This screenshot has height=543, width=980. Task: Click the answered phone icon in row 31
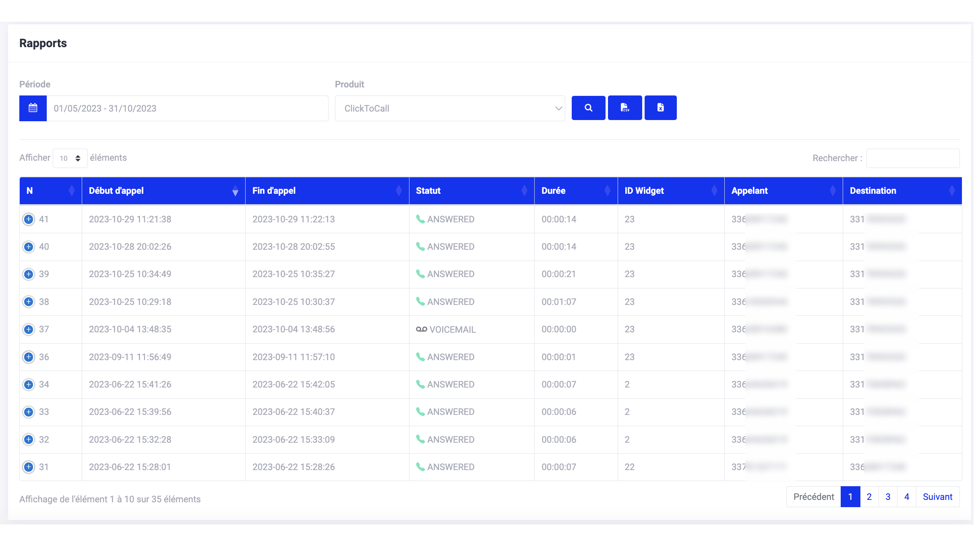[420, 466]
